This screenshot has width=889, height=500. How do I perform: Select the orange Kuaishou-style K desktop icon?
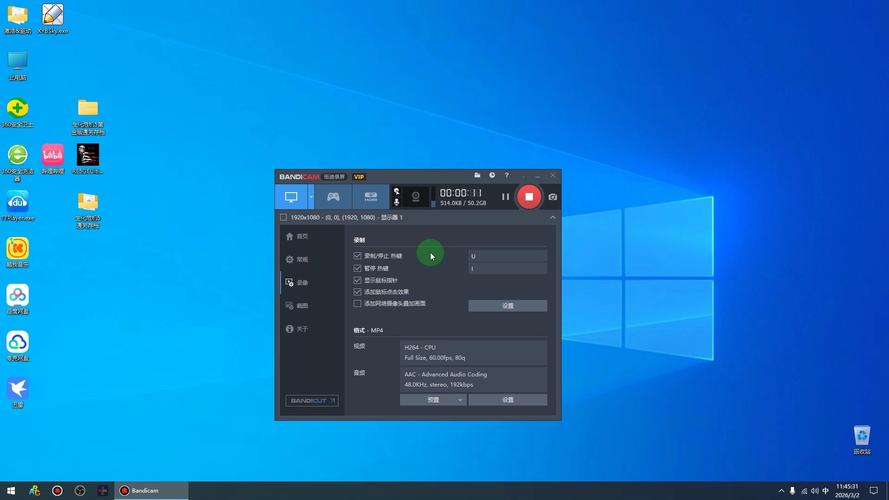pos(18,252)
